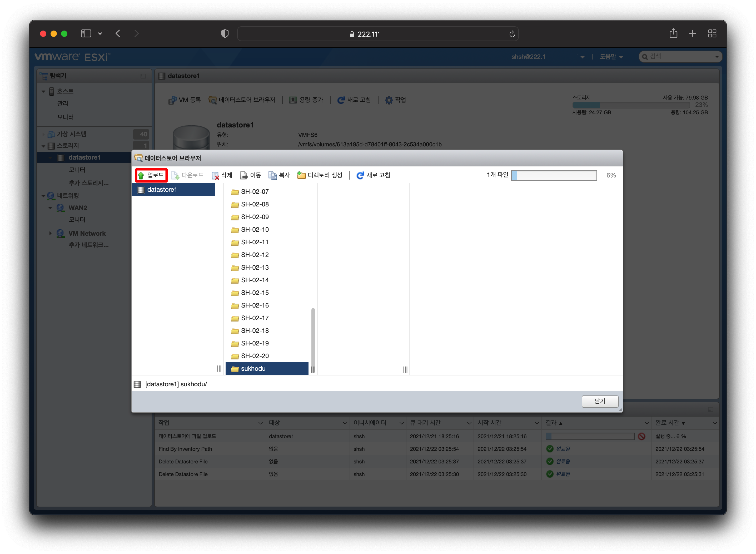Open the help (도움말) dropdown
This screenshot has height=554, width=756.
611,57
